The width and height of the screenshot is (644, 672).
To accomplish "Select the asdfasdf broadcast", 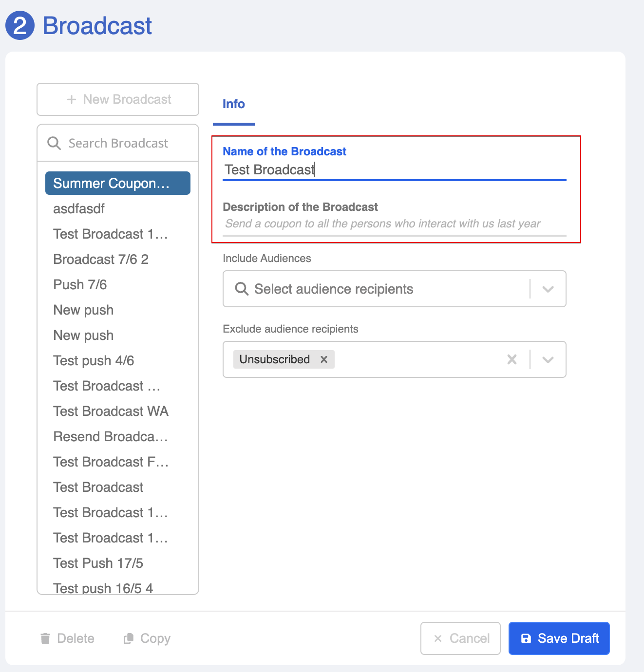I will coord(79,208).
